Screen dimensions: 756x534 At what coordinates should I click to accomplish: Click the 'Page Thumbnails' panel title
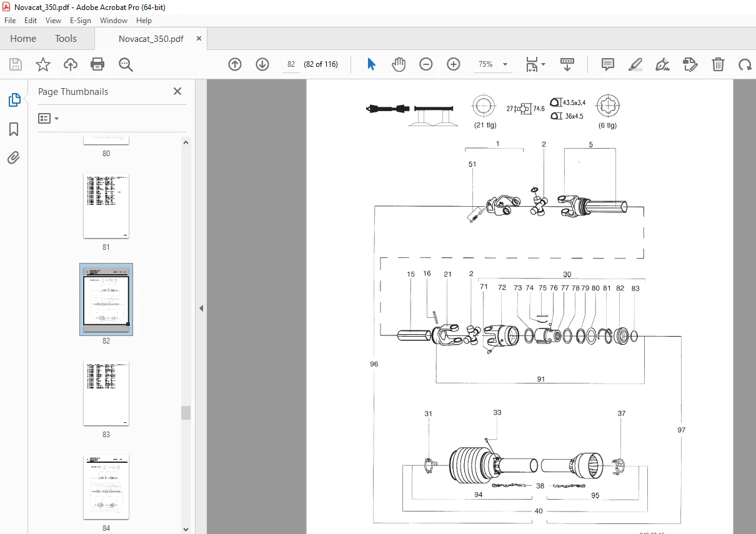(73, 91)
